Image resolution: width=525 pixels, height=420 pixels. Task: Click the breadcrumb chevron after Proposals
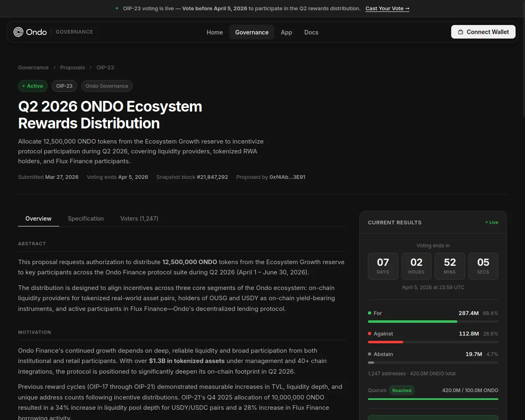tap(91, 68)
